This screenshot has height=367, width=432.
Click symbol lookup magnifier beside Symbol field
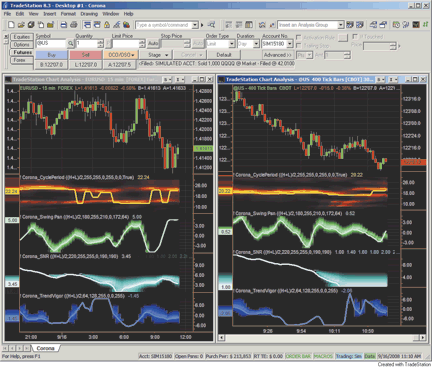[x=70, y=43]
